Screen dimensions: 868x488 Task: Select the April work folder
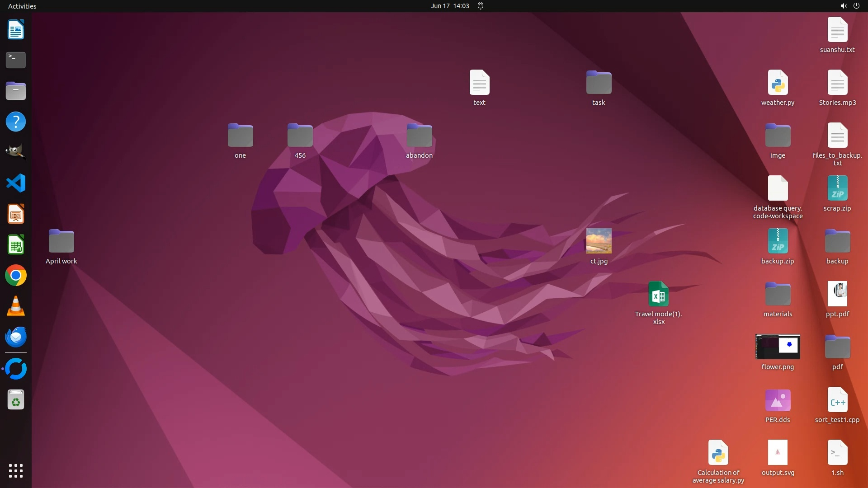(x=61, y=241)
